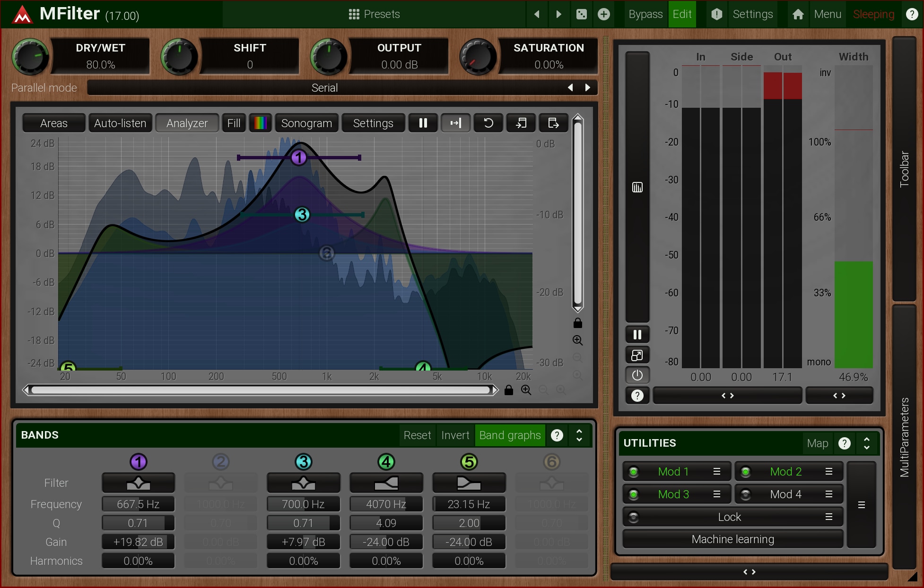Click the meter power icon
Screen dimensions: 924x588
[637, 375]
